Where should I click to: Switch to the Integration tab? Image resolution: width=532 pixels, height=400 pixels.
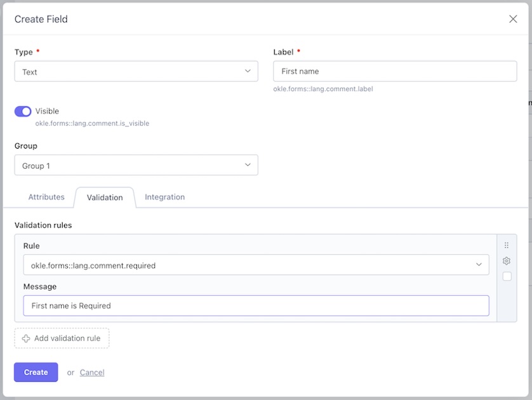pos(164,197)
